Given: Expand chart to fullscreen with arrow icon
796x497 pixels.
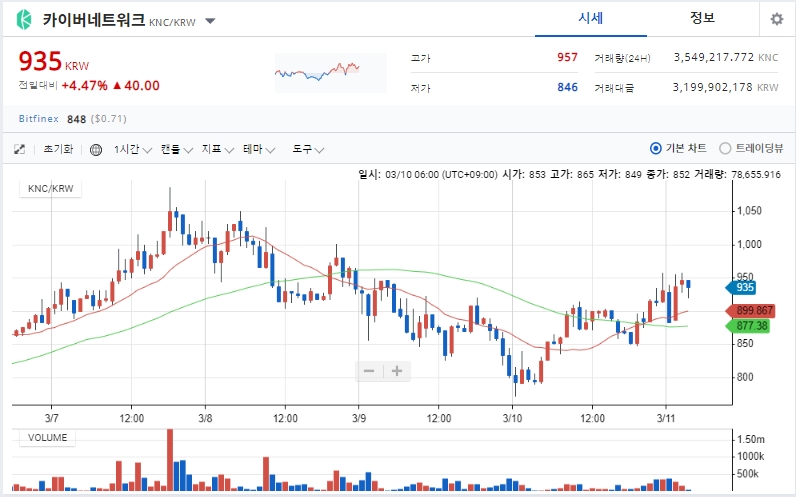Looking at the screenshot, I should [19, 149].
